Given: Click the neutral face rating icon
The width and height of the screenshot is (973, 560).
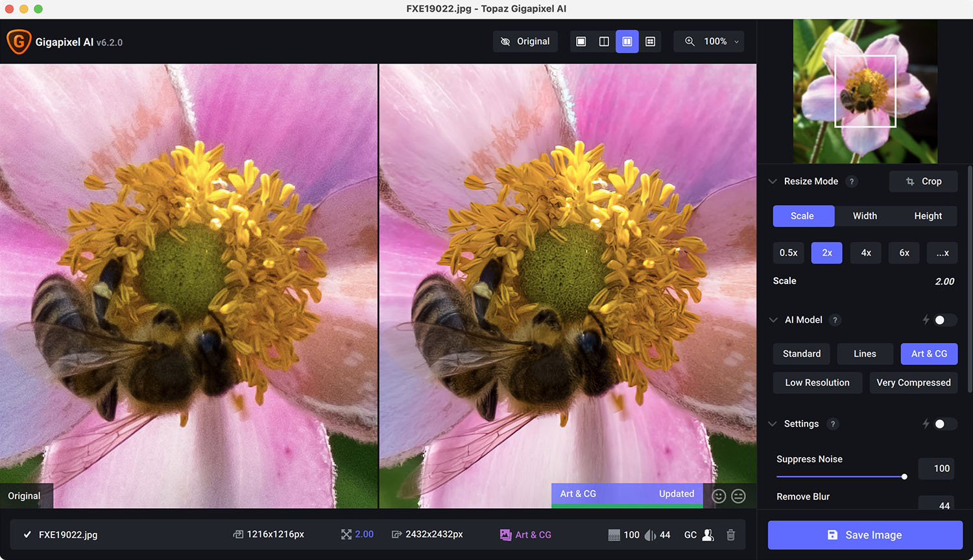Looking at the screenshot, I should tap(738, 496).
